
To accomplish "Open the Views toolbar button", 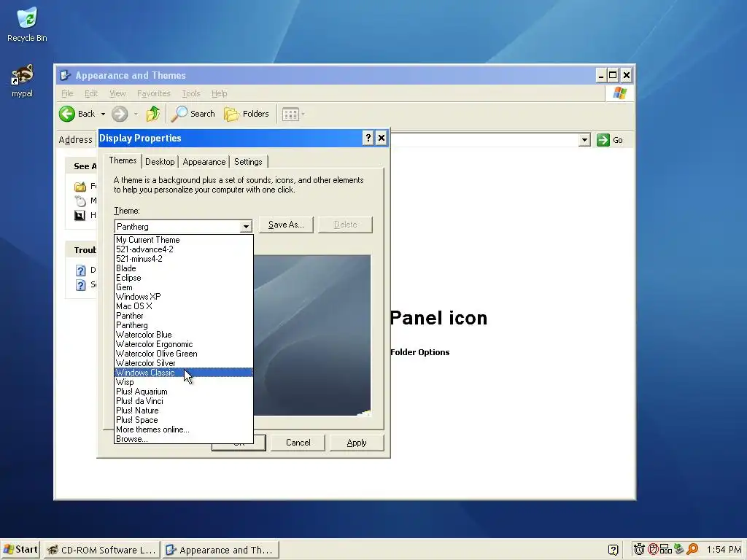I will click(290, 114).
